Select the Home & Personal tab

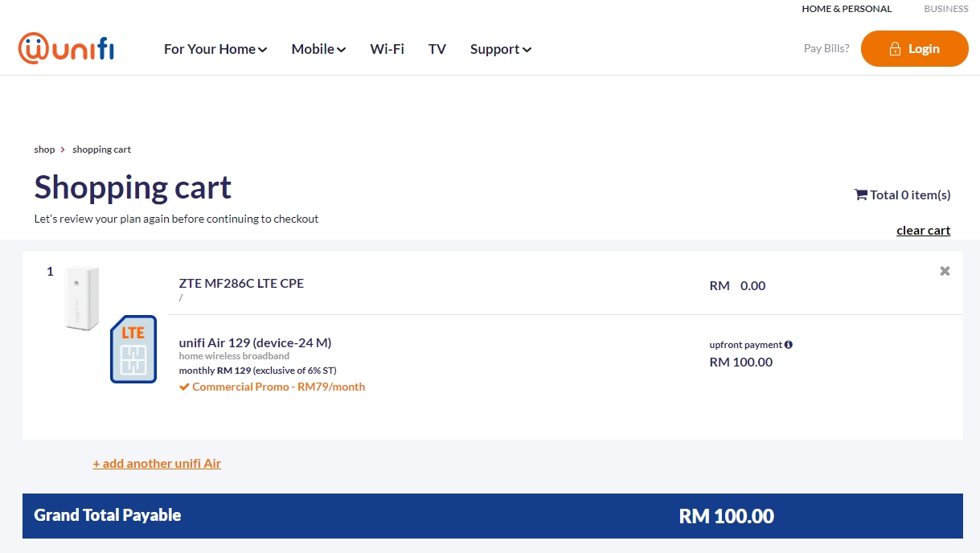846,9
